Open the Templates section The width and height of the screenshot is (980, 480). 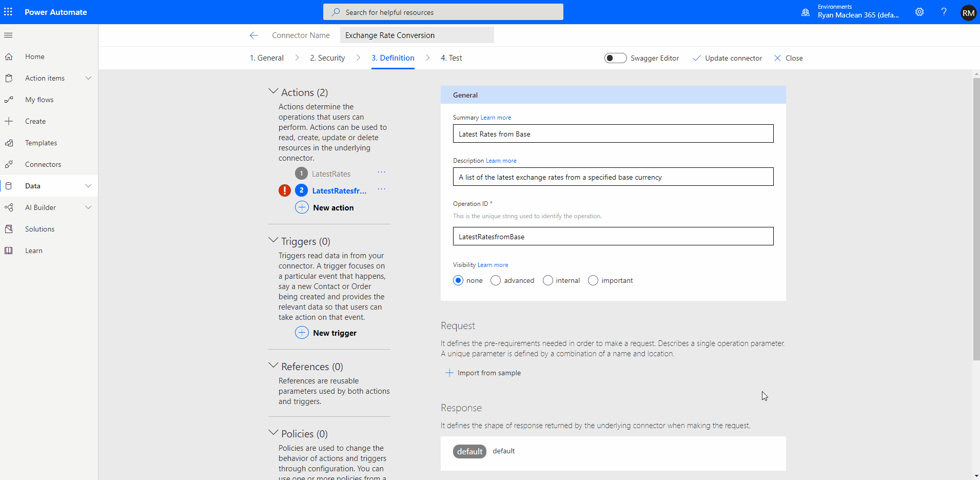[x=41, y=142]
